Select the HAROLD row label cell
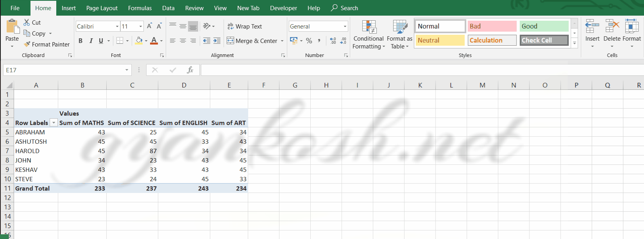644x239 pixels. tap(36, 151)
